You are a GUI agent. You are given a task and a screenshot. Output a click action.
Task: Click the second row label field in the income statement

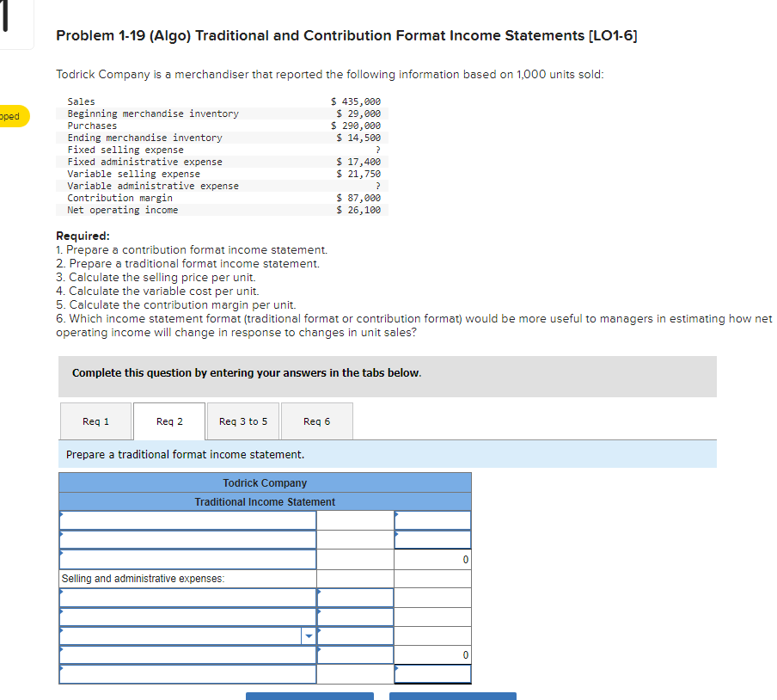[188, 540]
